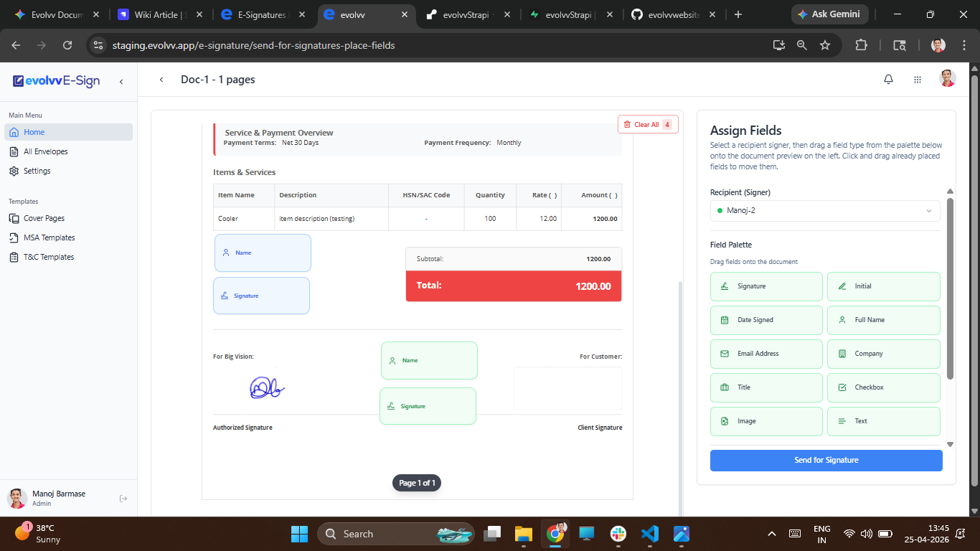Screen dimensions: 980x551
Task: Click the logout icon beside Manoj Barmase
Action: [123, 499]
